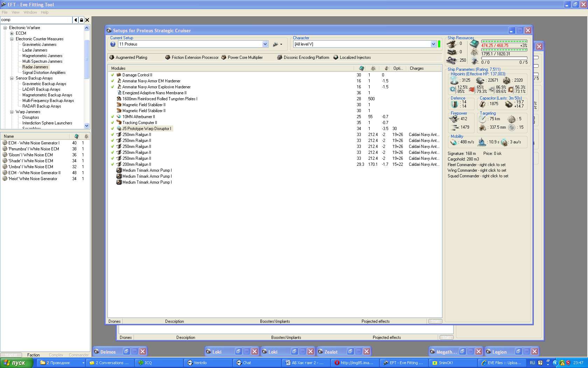Click the Power Core Multiplier subsystem icon
Image resolution: width=588 pixels, height=368 pixels.
(224, 57)
